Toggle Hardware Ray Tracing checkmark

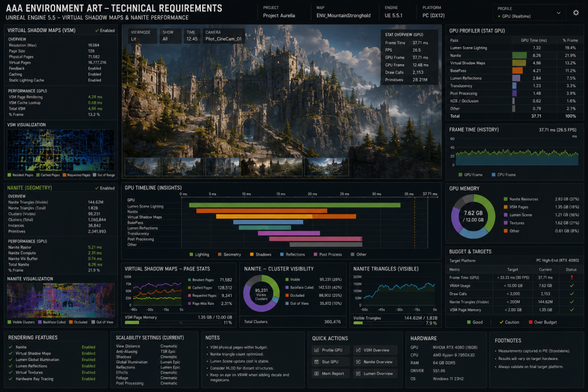point(10,379)
